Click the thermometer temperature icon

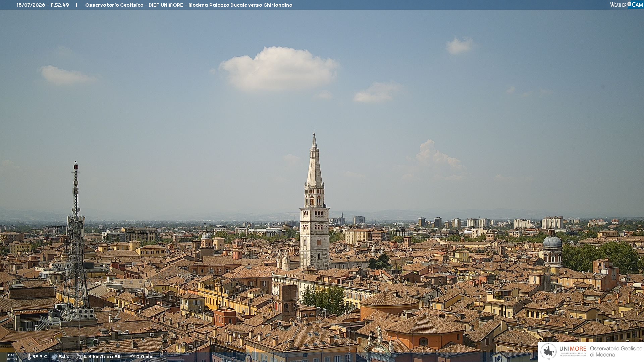(x=29, y=357)
